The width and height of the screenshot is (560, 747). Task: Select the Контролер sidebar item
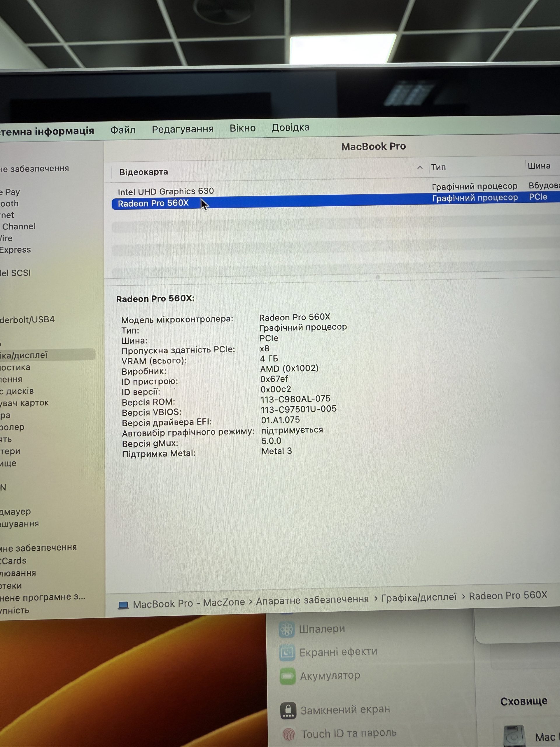tap(13, 427)
